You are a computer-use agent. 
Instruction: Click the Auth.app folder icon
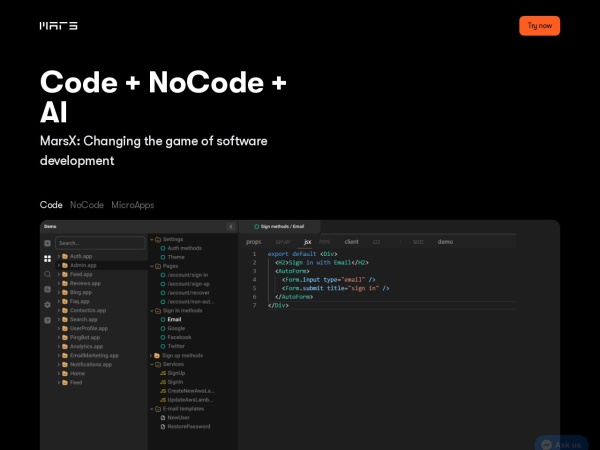(65, 257)
